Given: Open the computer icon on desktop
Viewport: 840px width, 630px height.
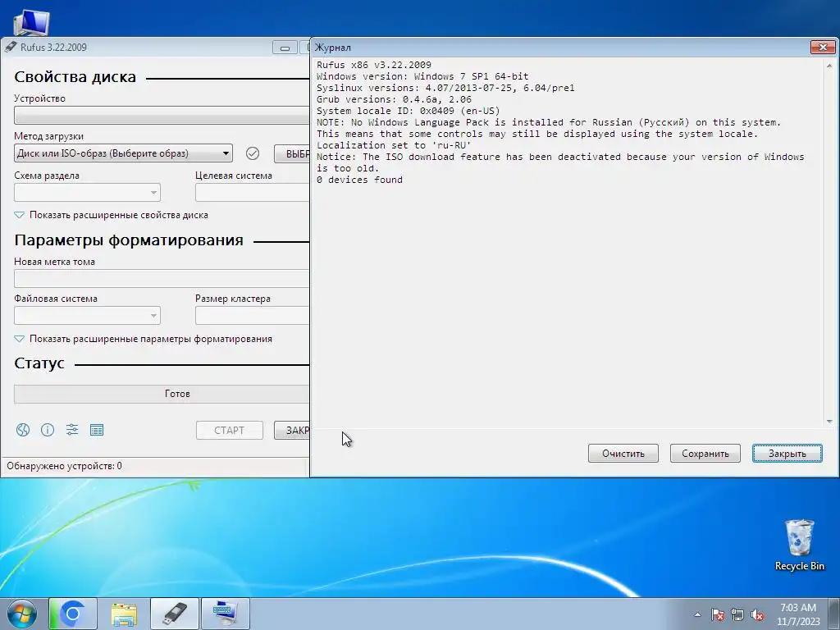Looking at the screenshot, I should tap(31, 22).
